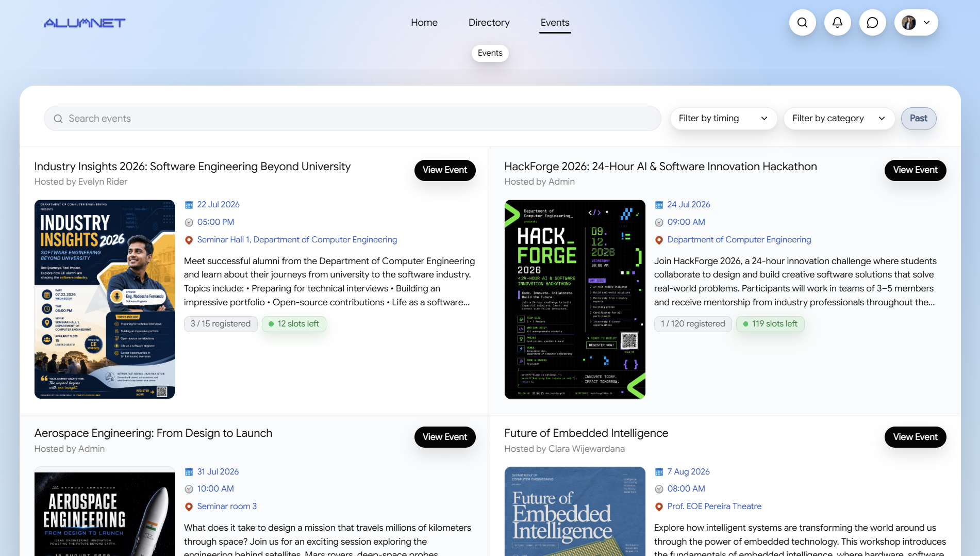Click the HackForge location pin icon
The height and width of the screenshot is (556, 980).
659,240
